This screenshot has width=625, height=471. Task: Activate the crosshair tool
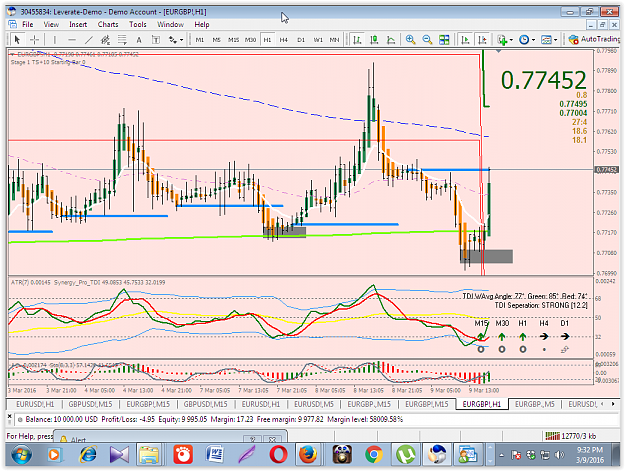click(35, 39)
